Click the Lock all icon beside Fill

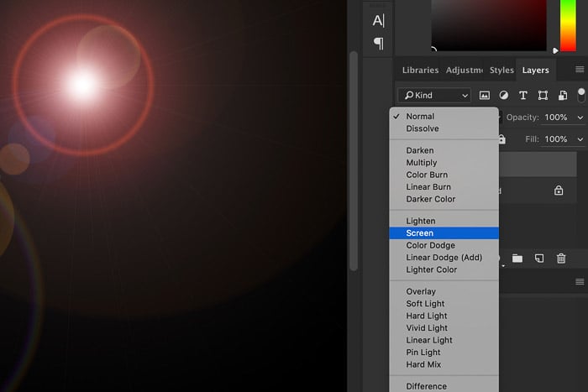pyautogui.click(x=501, y=139)
